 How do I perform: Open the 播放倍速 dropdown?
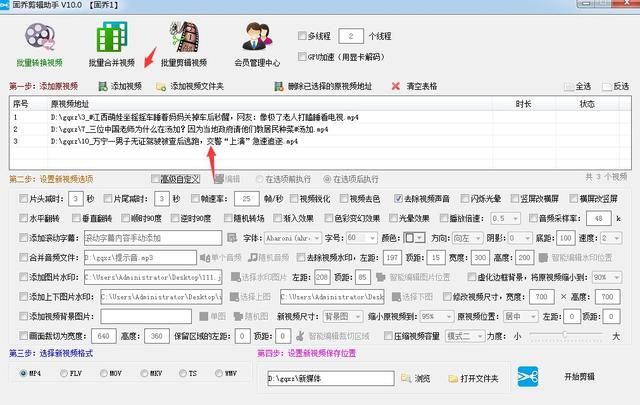coord(505,218)
